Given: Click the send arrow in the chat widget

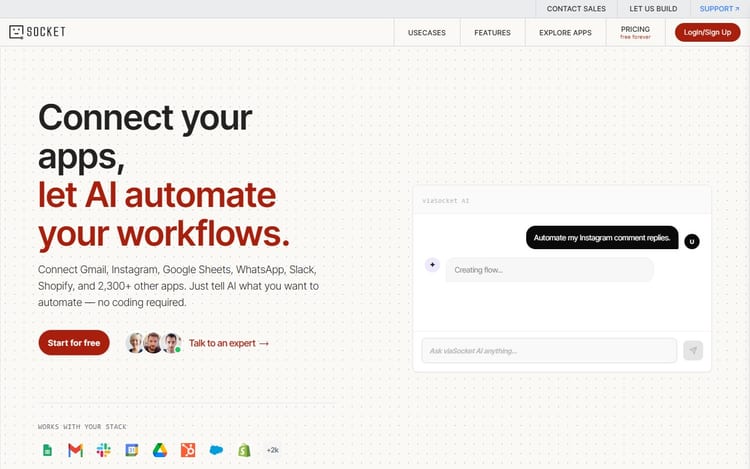Looking at the screenshot, I should tap(693, 350).
